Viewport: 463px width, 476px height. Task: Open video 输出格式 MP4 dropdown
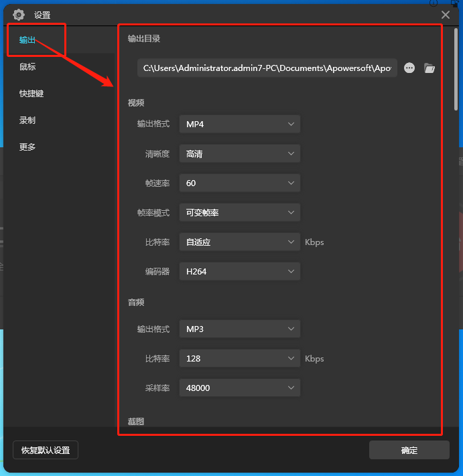click(240, 124)
